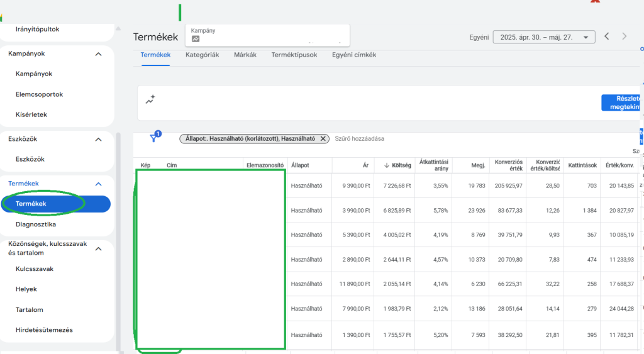Collapse Közönségek, kulcsszavak és tartalom section

coord(98,248)
